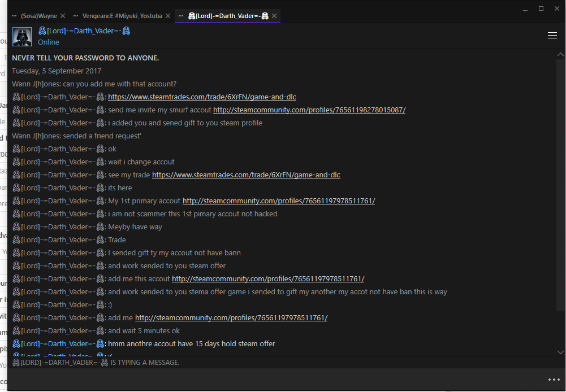The image size is (566, 392).
Task: Open the first steamtrades game-and-dlc link
Action: 202,97
